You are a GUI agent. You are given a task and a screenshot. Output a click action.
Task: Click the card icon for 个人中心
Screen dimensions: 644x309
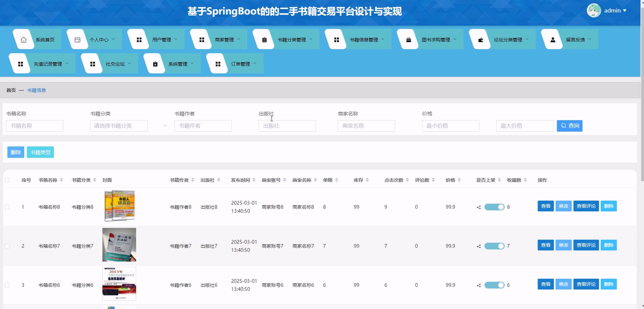click(x=77, y=40)
